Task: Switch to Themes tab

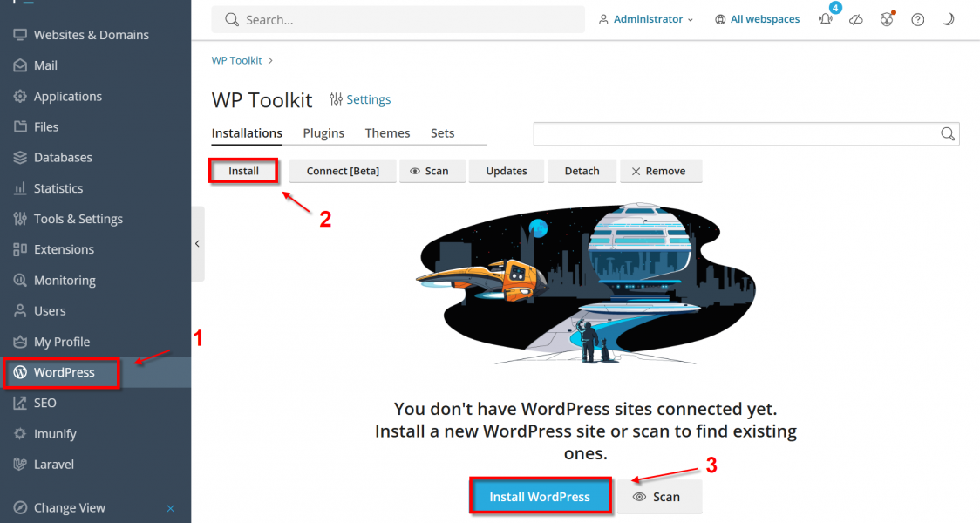Action: pyautogui.click(x=387, y=133)
